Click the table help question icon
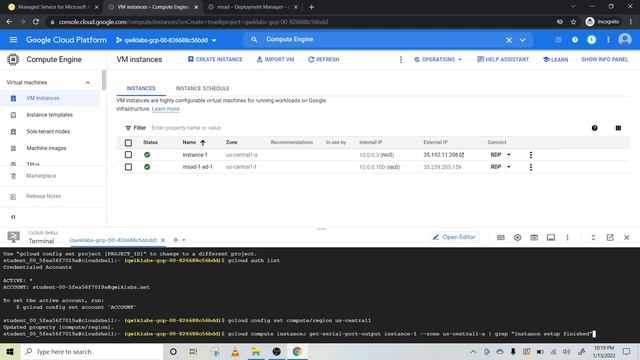This screenshot has height=360, width=640. [594, 128]
